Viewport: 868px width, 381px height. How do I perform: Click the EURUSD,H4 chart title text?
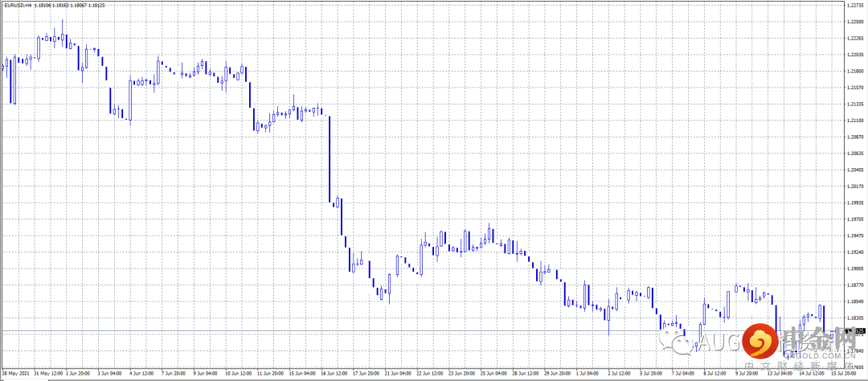click(16, 5)
